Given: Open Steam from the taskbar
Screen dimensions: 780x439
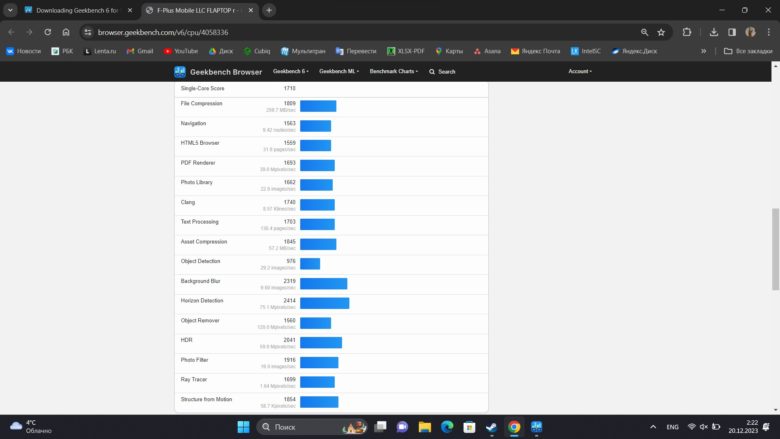Looking at the screenshot, I should pos(491,427).
